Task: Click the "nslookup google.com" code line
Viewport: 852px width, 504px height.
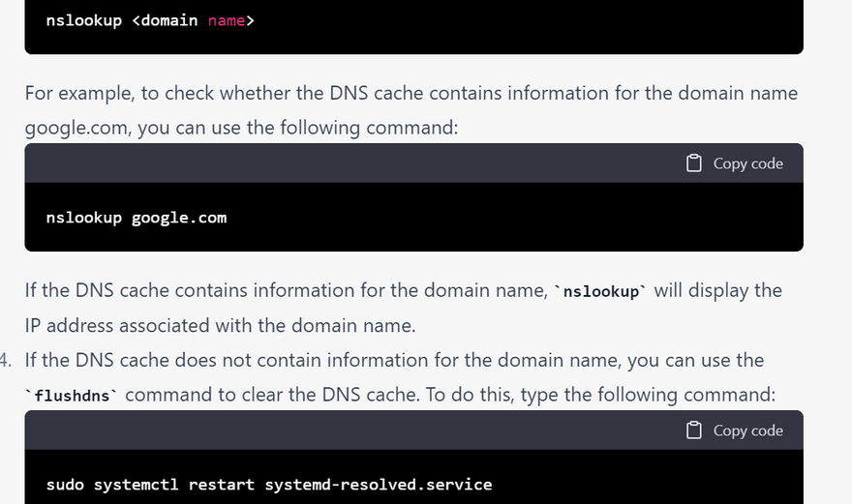Action: coord(137,218)
